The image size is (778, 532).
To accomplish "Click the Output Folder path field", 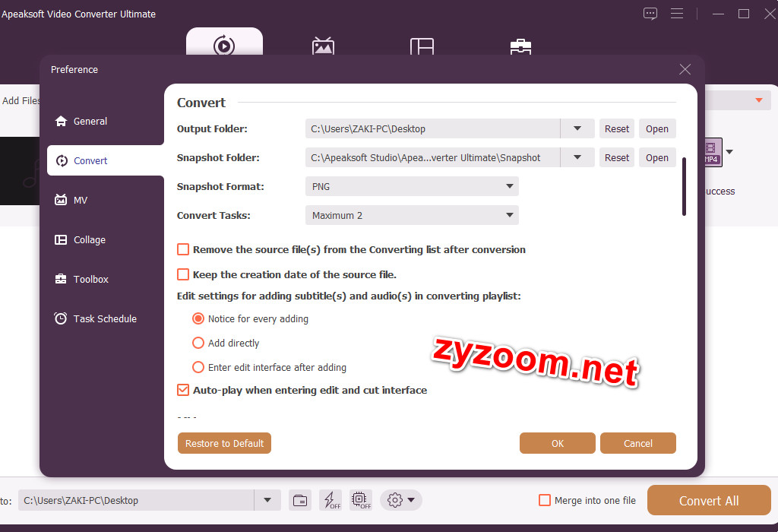I will tap(432, 128).
